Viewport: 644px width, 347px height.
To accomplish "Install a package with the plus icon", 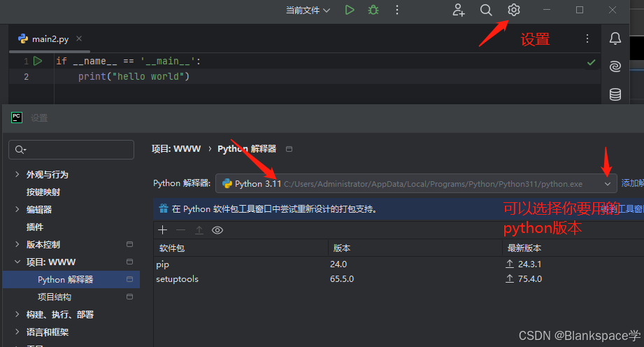I will tap(163, 230).
